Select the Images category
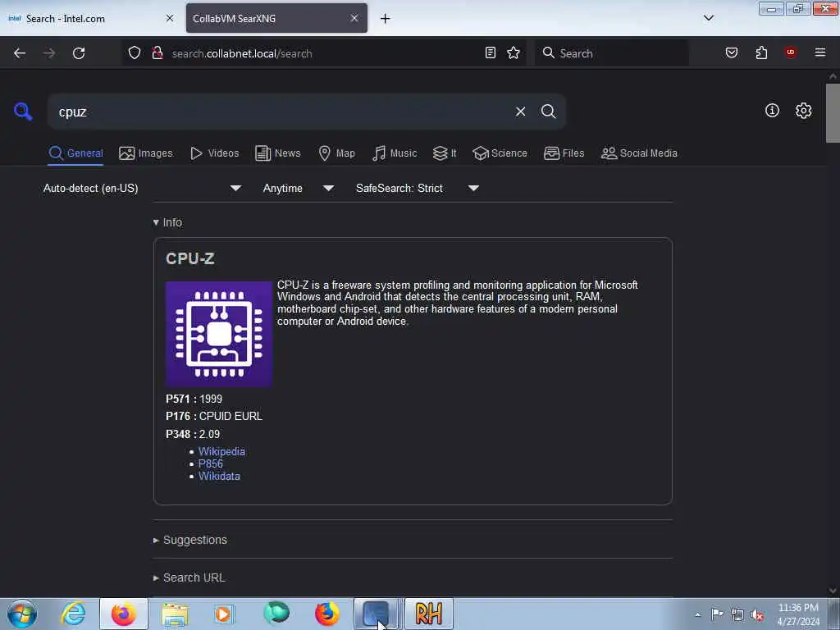 146,153
